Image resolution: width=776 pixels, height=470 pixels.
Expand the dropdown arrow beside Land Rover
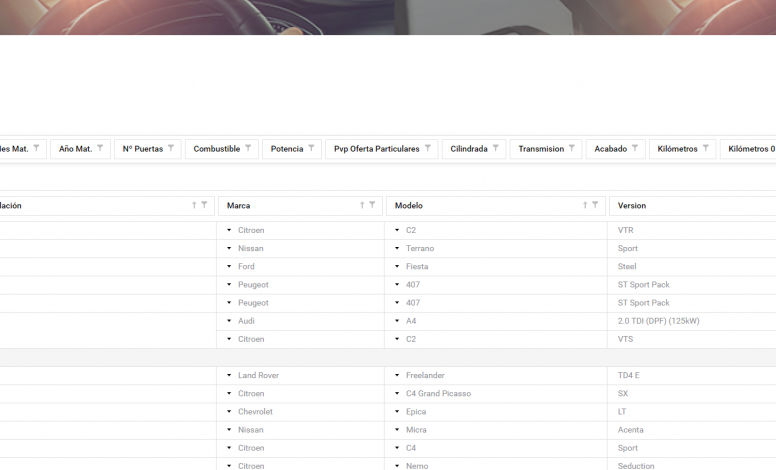coord(229,376)
